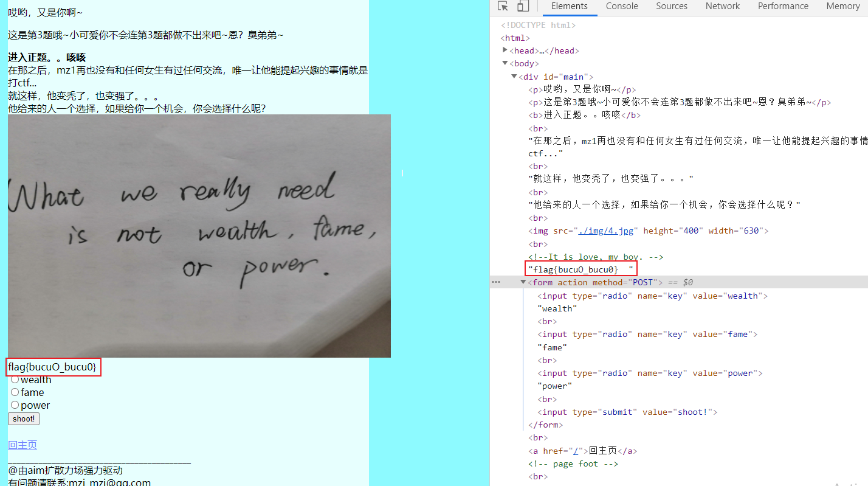
Task: Open the Network tab
Action: click(x=723, y=6)
